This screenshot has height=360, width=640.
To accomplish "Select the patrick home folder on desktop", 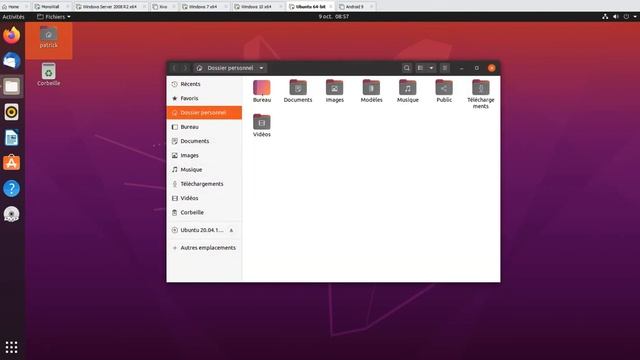I will pyautogui.click(x=49, y=38).
